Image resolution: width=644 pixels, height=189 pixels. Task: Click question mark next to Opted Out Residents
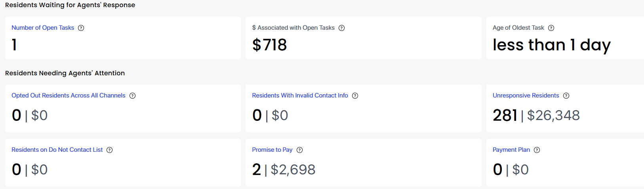pyautogui.click(x=133, y=95)
